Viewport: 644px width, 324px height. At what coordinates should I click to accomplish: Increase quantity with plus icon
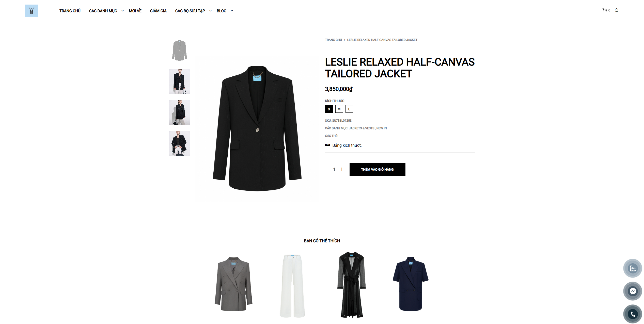point(342,169)
